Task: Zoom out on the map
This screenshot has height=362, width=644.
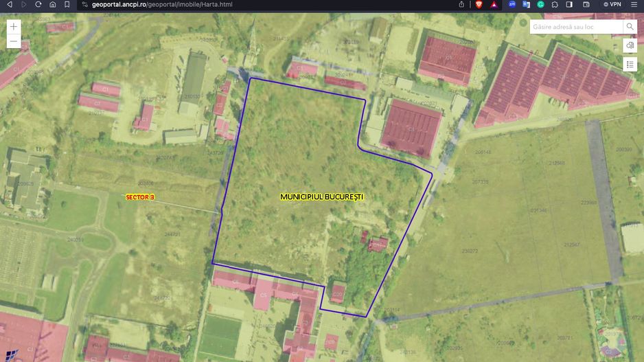Action: pyautogui.click(x=14, y=41)
